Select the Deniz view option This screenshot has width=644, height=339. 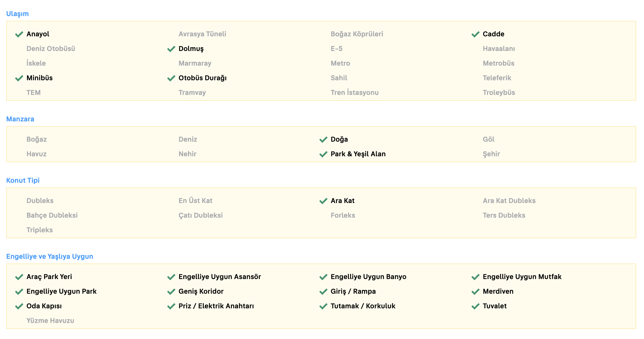click(x=188, y=139)
